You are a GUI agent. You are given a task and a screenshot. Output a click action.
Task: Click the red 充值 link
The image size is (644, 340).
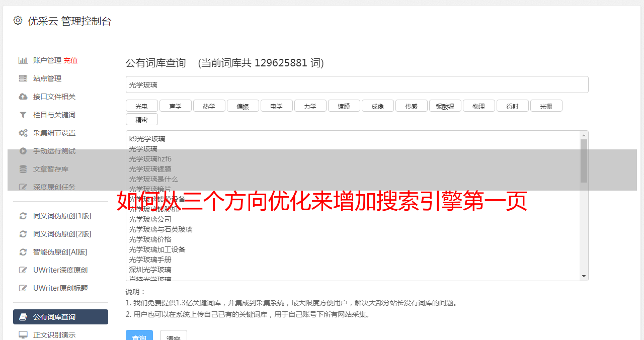tap(70, 60)
